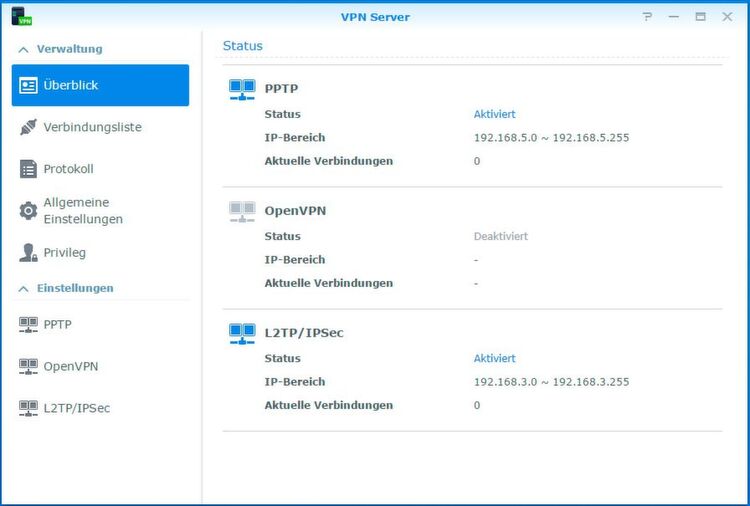Screen dimensions: 750x506
Task: Click the L2TP/IPSec IP-Bereich label
Action: pos(295,382)
